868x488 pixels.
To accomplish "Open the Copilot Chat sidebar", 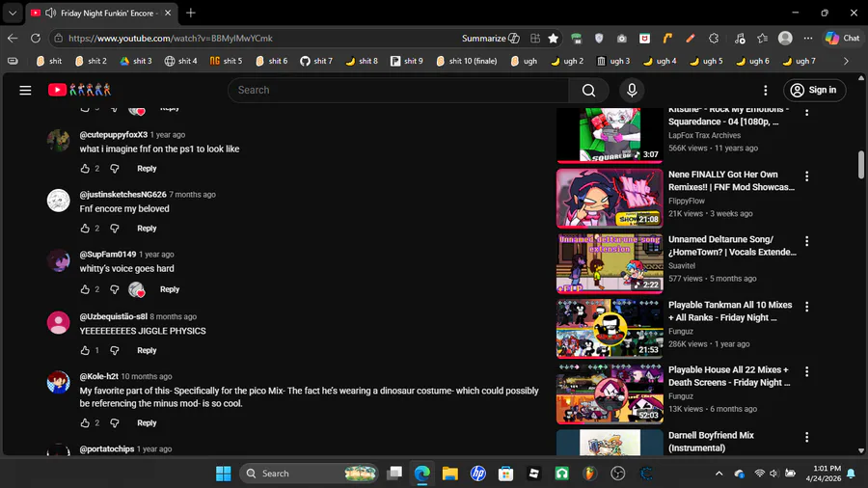I will [843, 39].
